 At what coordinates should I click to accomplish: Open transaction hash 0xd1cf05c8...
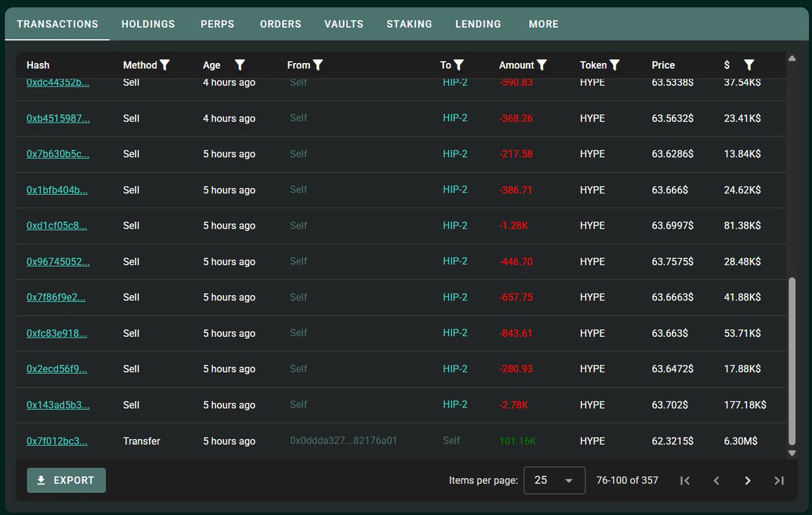[57, 226]
